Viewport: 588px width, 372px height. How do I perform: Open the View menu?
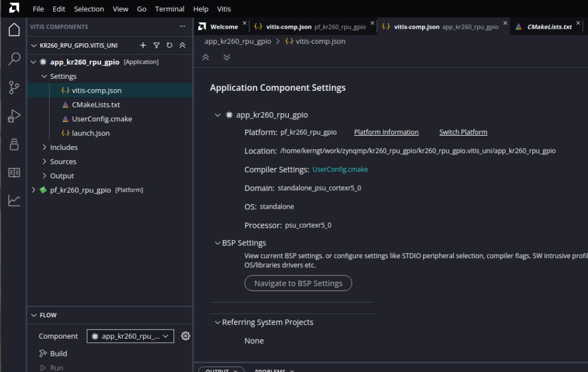click(x=121, y=9)
